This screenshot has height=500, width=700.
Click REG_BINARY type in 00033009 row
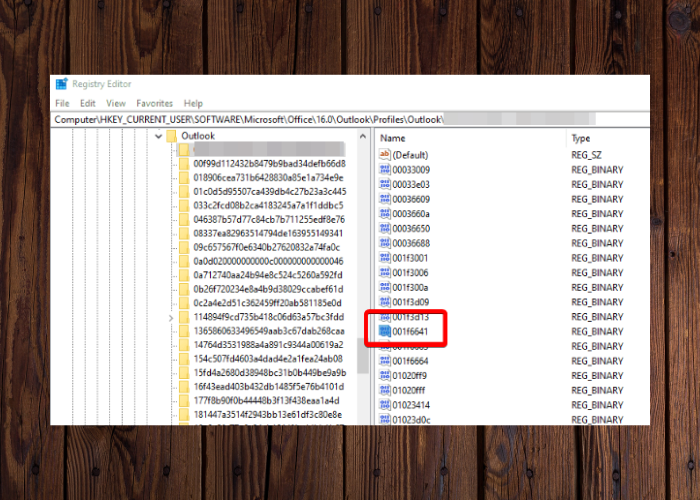[x=597, y=170]
